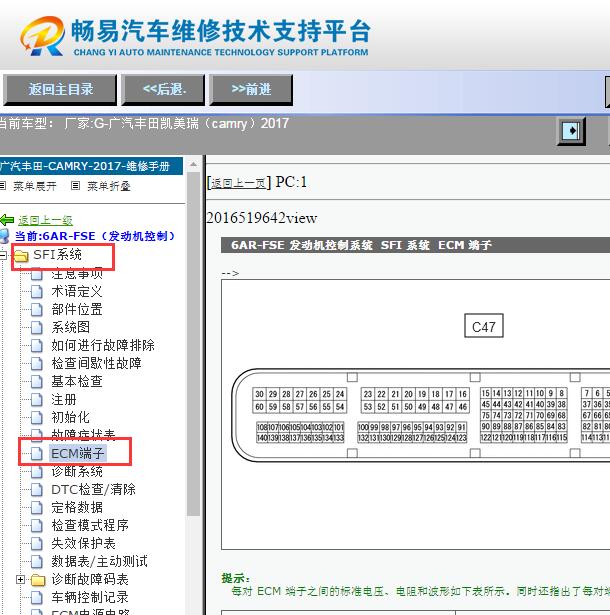The height and width of the screenshot is (615, 610).
Task: Open the 故障症状表 page
Action: point(83,433)
